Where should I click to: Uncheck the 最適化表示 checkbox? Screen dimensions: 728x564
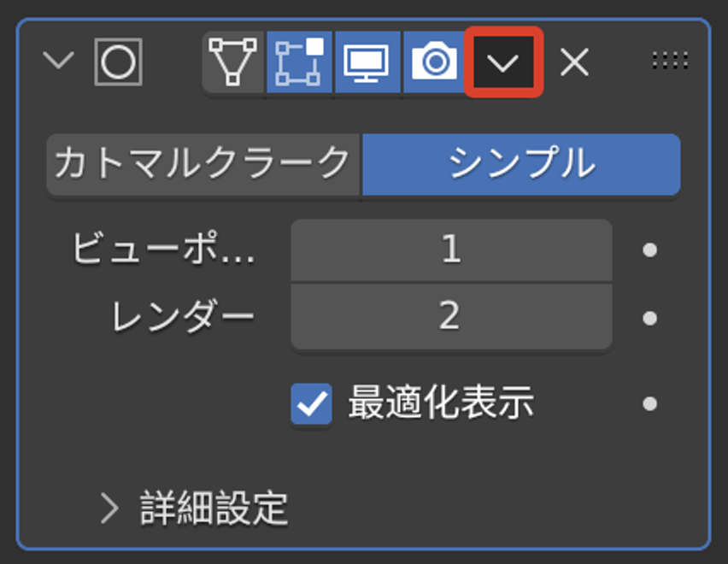pos(312,403)
